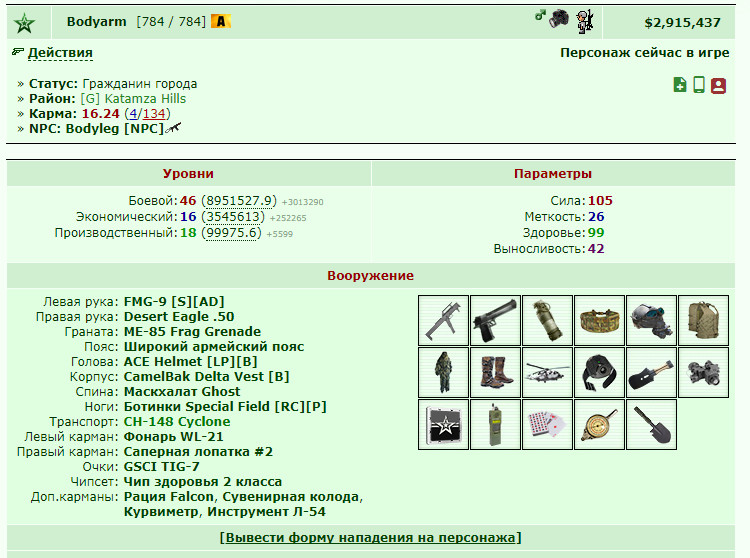The height and width of the screenshot is (558, 750).
Task: Click the ME-85 Frag Grenade item name
Action: [192, 331]
